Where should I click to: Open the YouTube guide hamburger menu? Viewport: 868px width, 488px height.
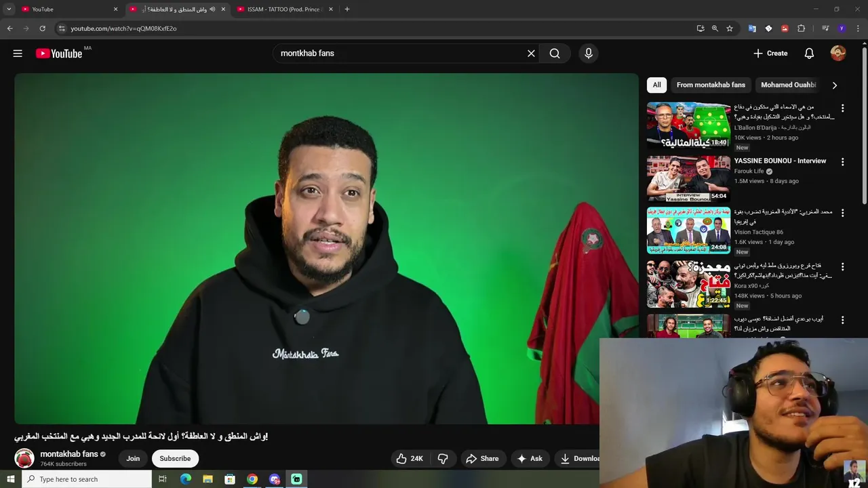coord(18,53)
